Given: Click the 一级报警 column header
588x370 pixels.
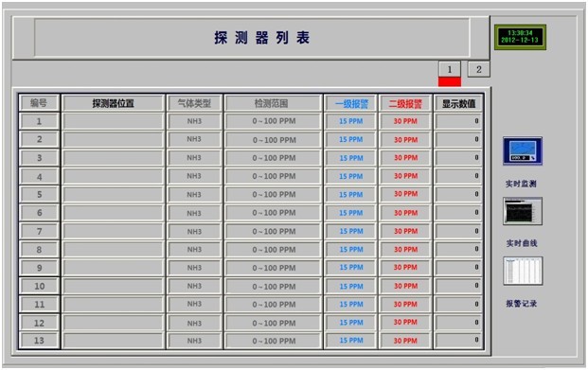Looking at the screenshot, I should tap(351, 103).
